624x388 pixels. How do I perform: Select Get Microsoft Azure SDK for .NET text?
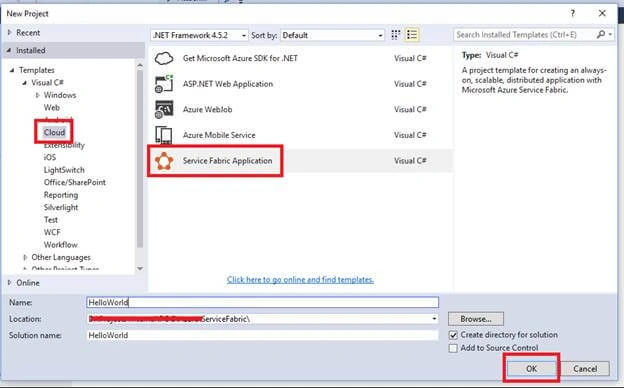pyautogui.click(x=240, y=58)
